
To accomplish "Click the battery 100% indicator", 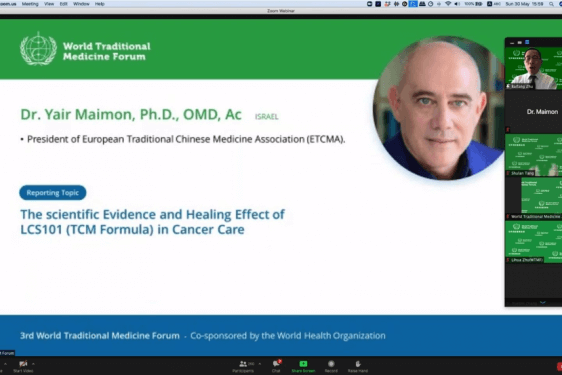I will 473,4.
